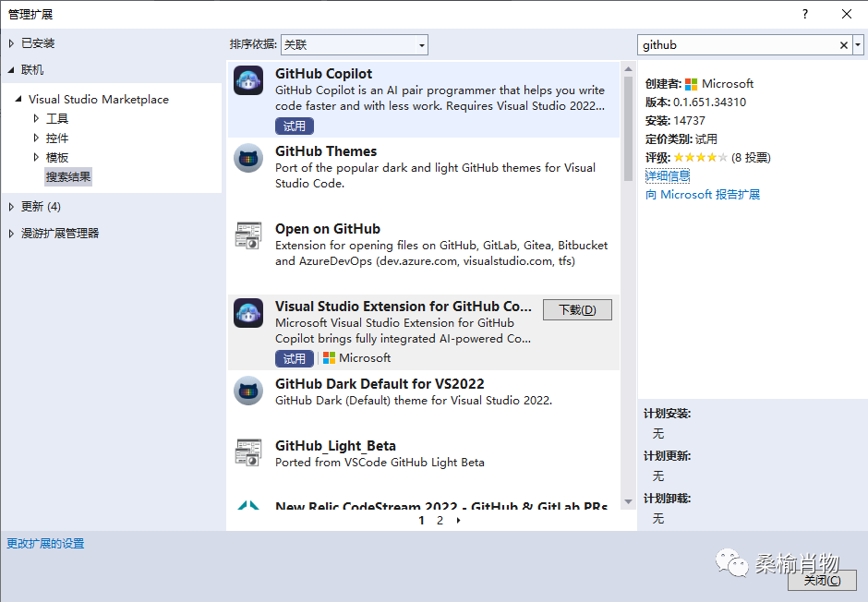Click the results list scrollbar thumb
Viewport: 868px width, 602px height.
point(628,128)
